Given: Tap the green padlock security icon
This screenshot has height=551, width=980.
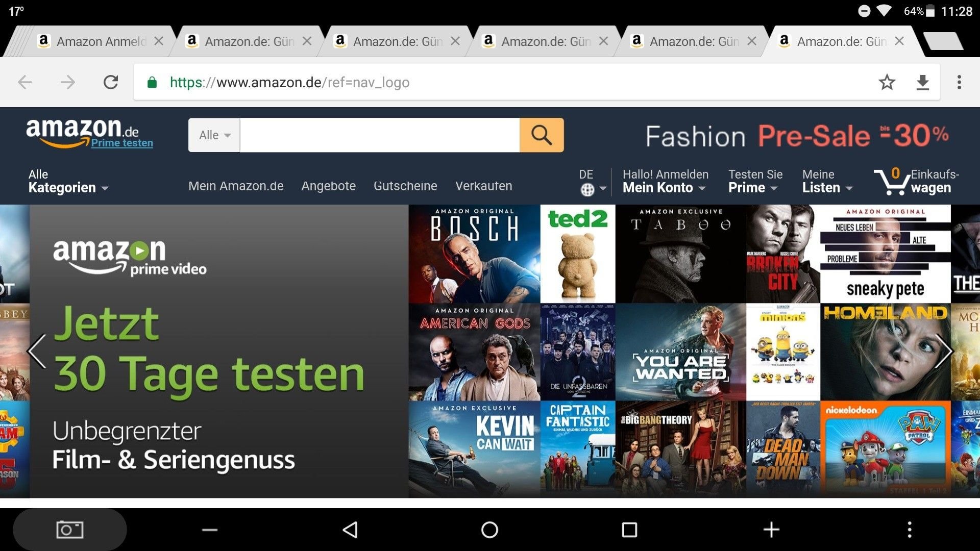Looking at the screenshot, I should (152, 82).
